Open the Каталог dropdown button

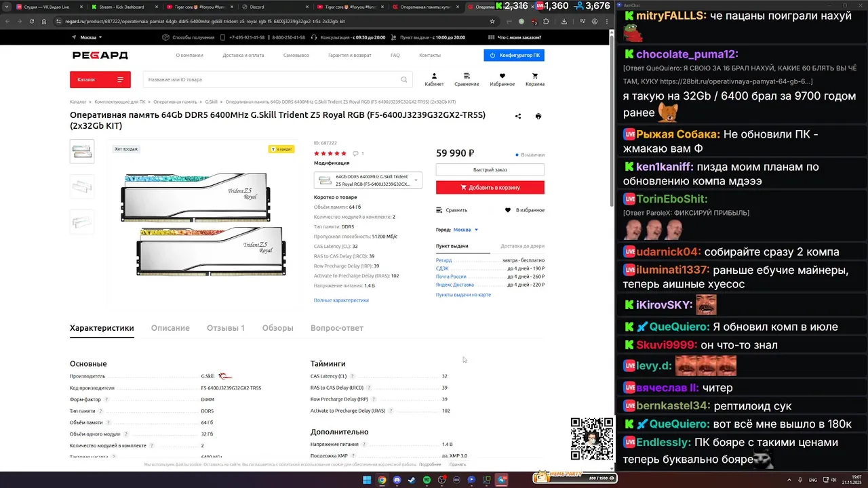(x=100, y=80)
